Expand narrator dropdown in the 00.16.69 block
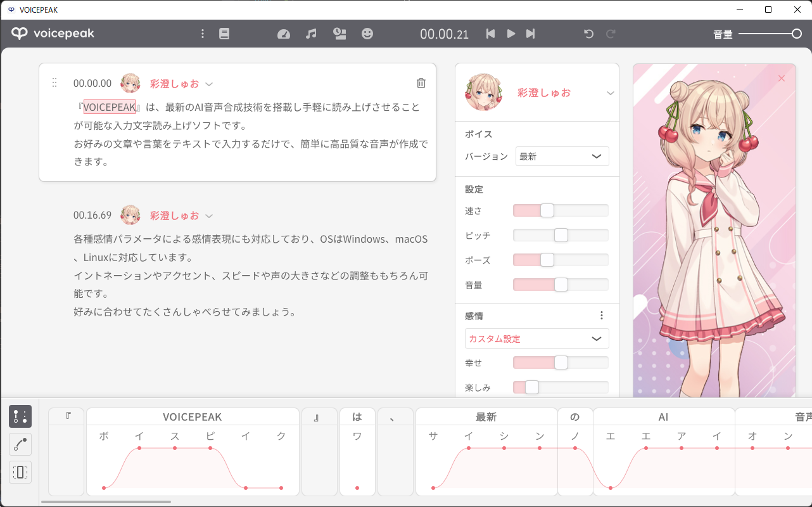 click(x=209, y=215)
